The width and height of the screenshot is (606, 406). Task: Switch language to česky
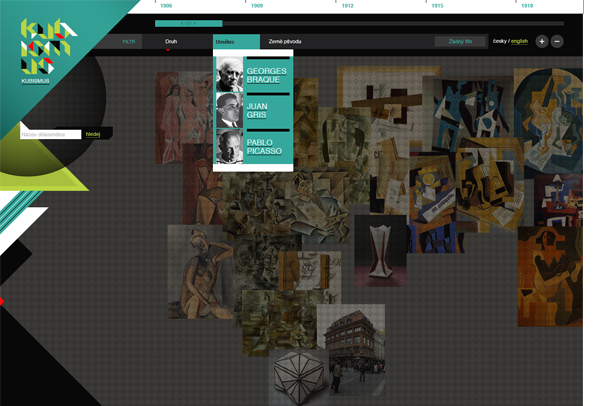[x=499, y=42]
